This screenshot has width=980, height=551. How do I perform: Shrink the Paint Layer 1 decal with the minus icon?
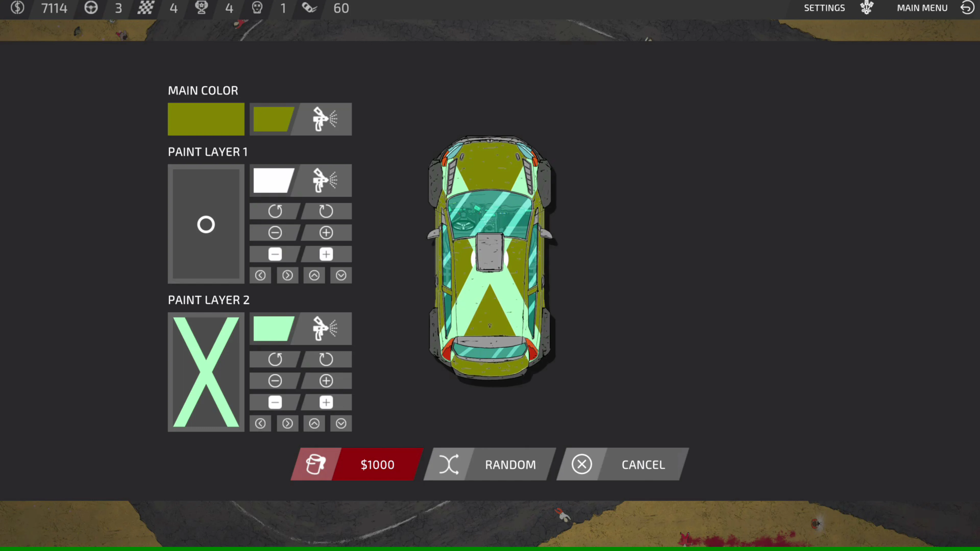click(x=275, y=232)
